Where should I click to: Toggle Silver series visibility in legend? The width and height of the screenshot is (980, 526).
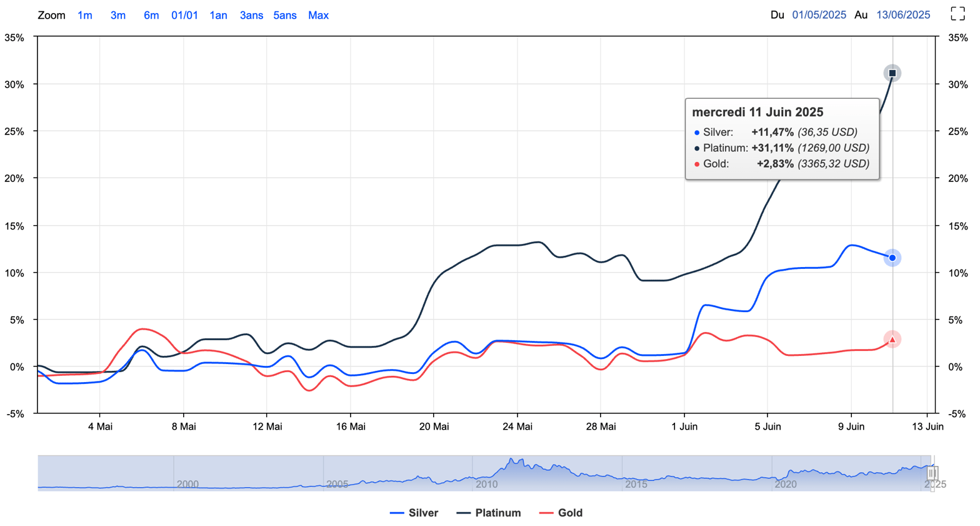pyautogui.click(x=414, y=513)
